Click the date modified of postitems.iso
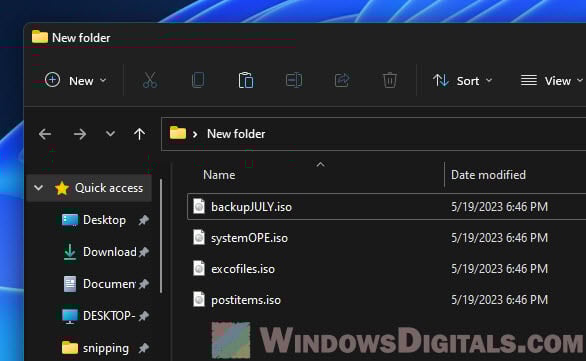 (499, 300)
